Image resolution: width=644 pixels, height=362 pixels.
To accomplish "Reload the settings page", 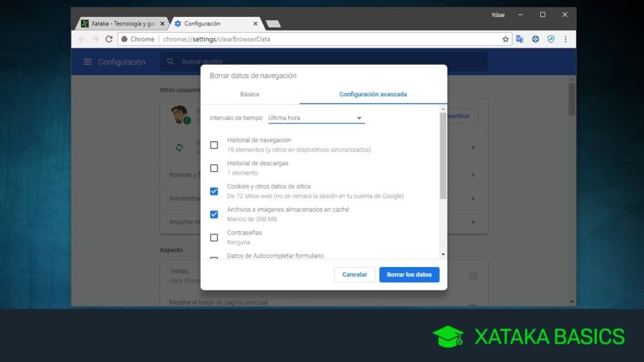I will click(x=108, y=39).
